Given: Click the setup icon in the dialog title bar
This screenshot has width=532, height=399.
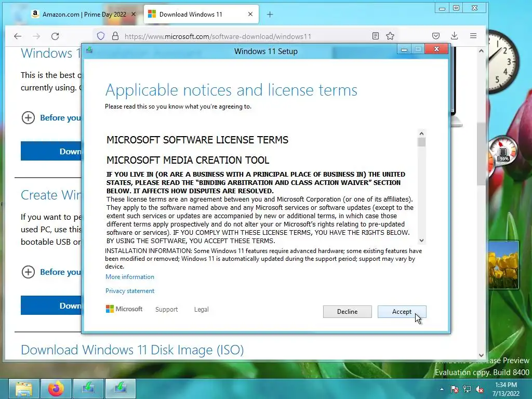Looking at the screenshot, I should (x=89, y=50).
